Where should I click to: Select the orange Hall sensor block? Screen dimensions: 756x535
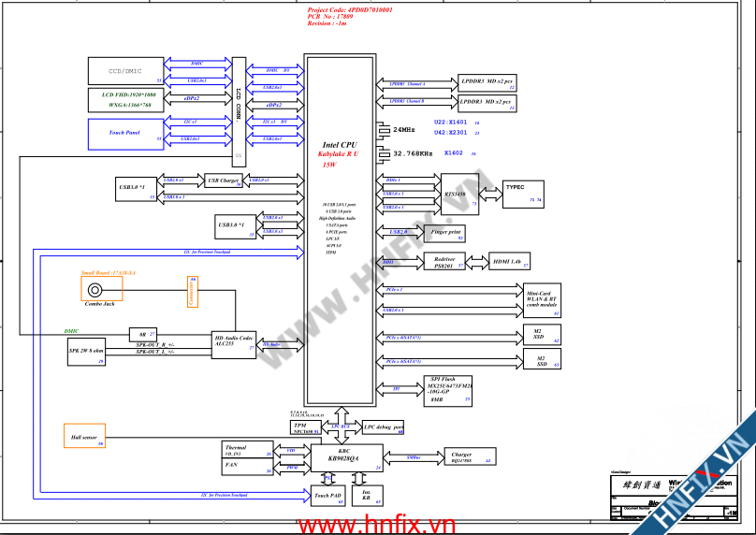coord(84,436)
